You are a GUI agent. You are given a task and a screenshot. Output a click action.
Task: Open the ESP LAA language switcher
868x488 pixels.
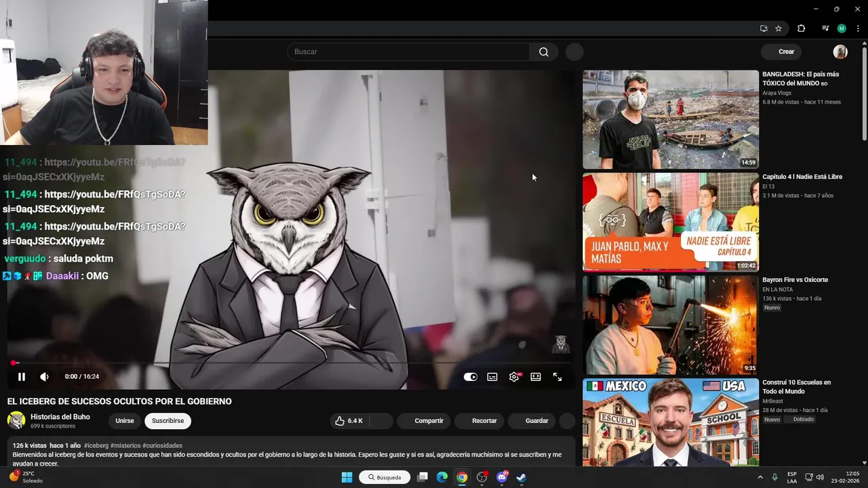[x=792, y=477]
